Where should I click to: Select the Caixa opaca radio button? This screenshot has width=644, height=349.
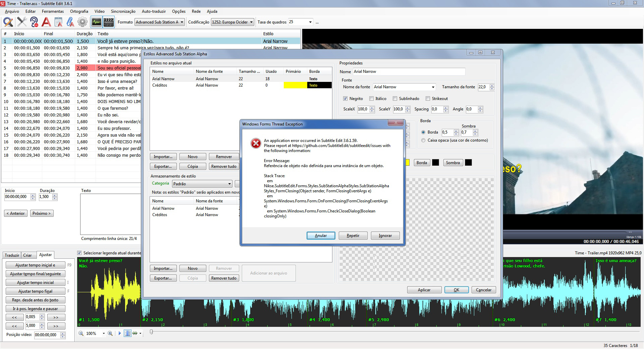[423, 140]
